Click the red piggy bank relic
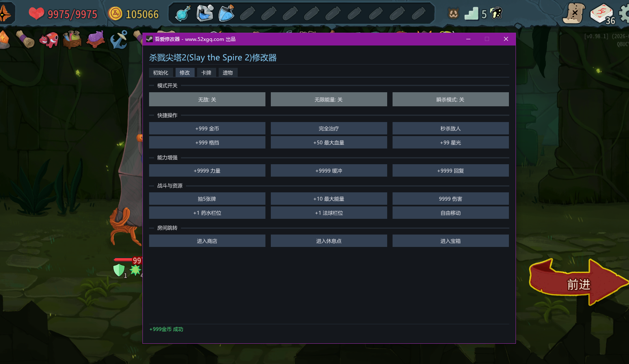The height and width of the screenshot is (364, 629). point(49,39)
